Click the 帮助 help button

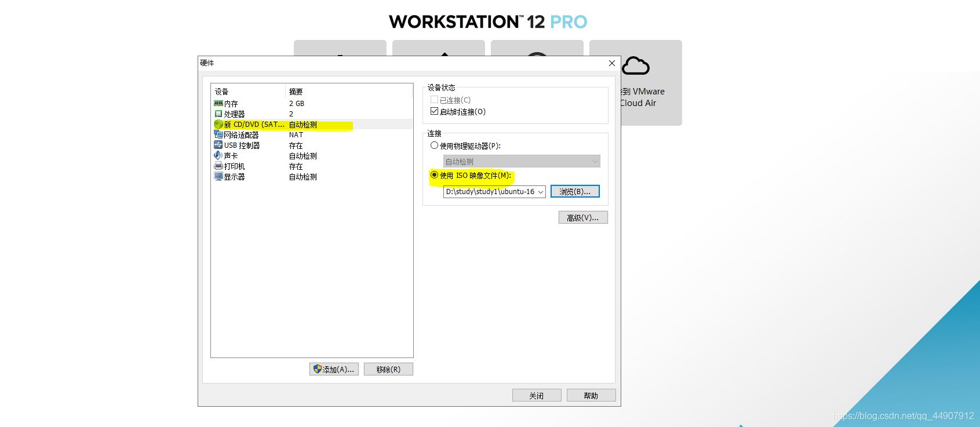[591, 395]
